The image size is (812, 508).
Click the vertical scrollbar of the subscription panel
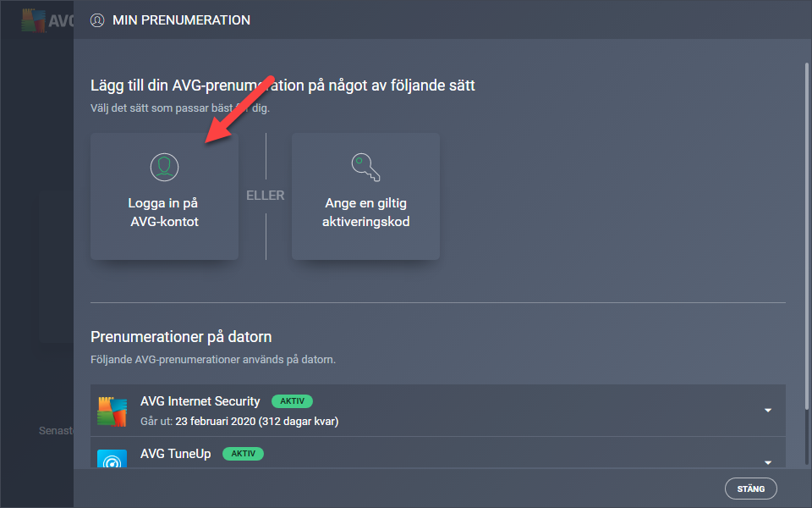(x=806, y=236)
